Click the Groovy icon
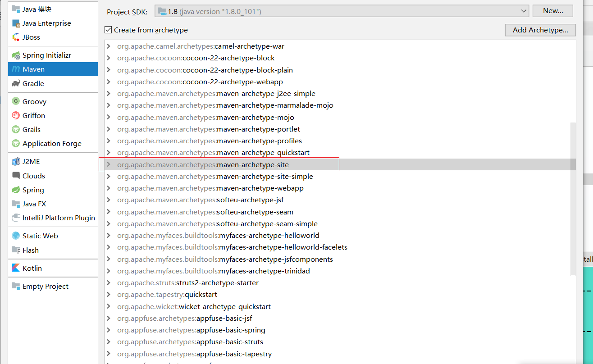 [x=16, y=101]
